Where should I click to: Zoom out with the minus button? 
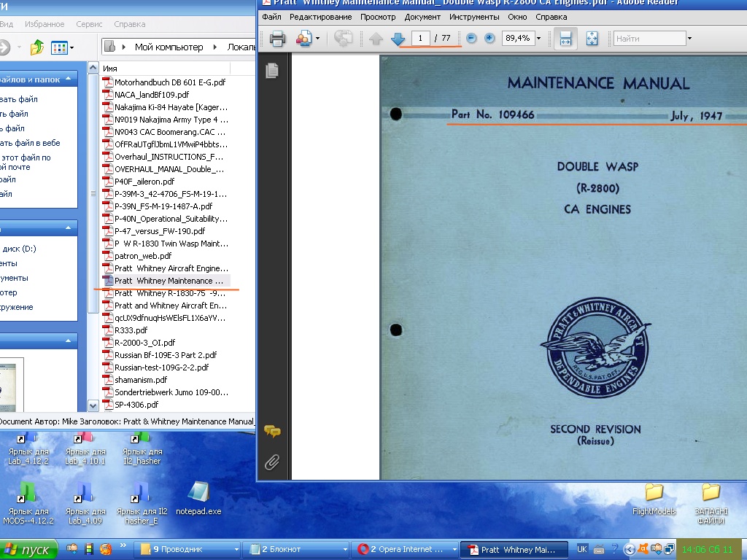[x=471, y=38]
